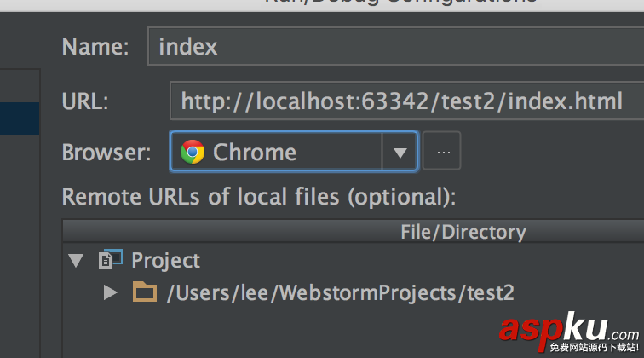Select the highlighted configuration in the left sidebar

coord(19,118)
